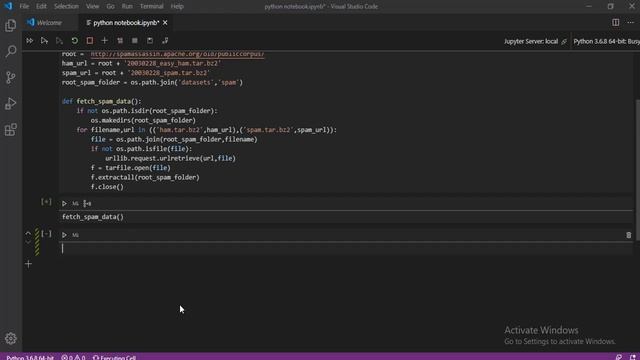This screenshot has height=360, width=640.
Task: Click Python 3.6.8 64-bit in status bar
Action: click(x=30, y=357)
